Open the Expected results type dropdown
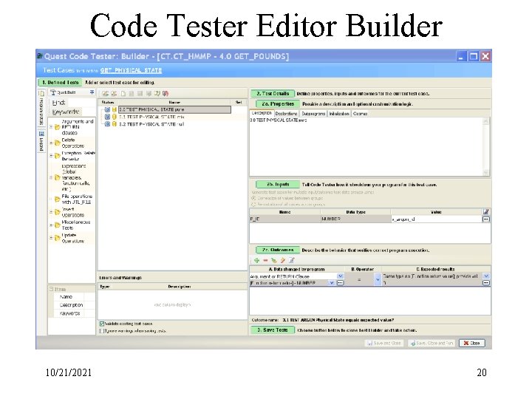Screen dimensions: 532x399 pyautogui.click(x=486, y=276)
